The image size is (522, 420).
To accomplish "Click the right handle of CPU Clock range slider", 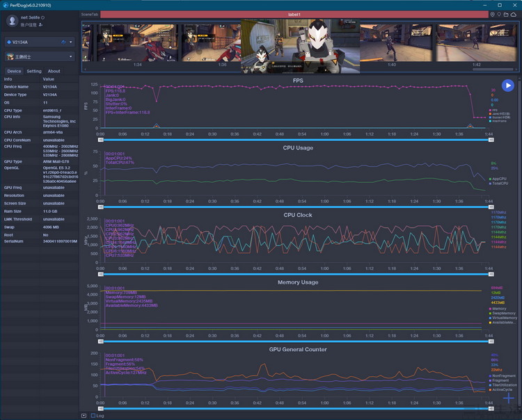I will coord(491,275).
